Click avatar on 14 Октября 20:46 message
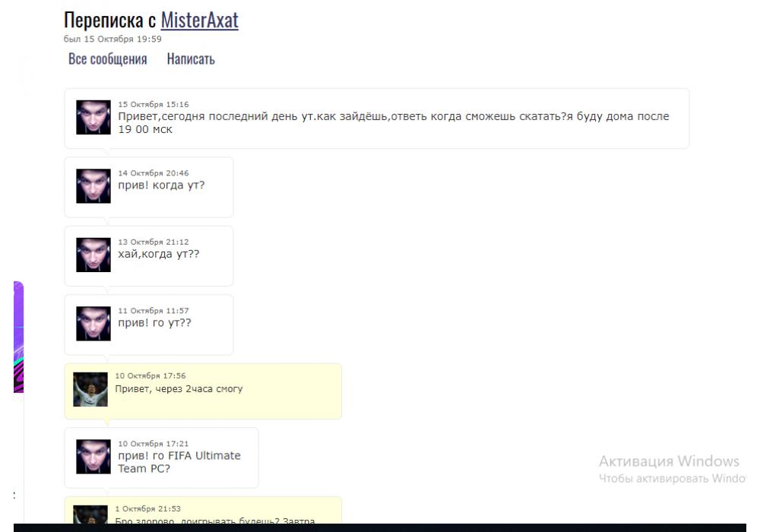Viewport: 760px width, 532px height. coord(93,186)
